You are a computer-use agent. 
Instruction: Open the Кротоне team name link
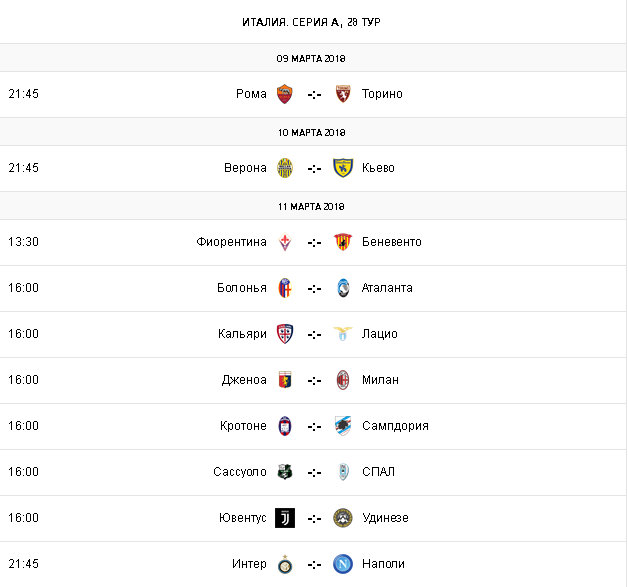point(243,426)
